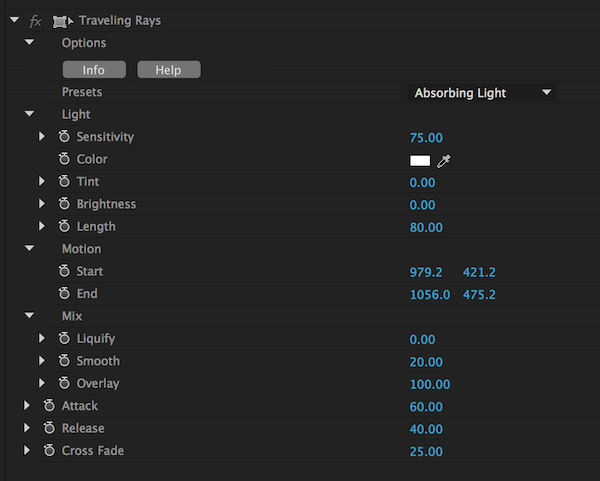Click the Overlay value 100.00 field
Screen dimensions: 600x481
click(x=430, y=384)
